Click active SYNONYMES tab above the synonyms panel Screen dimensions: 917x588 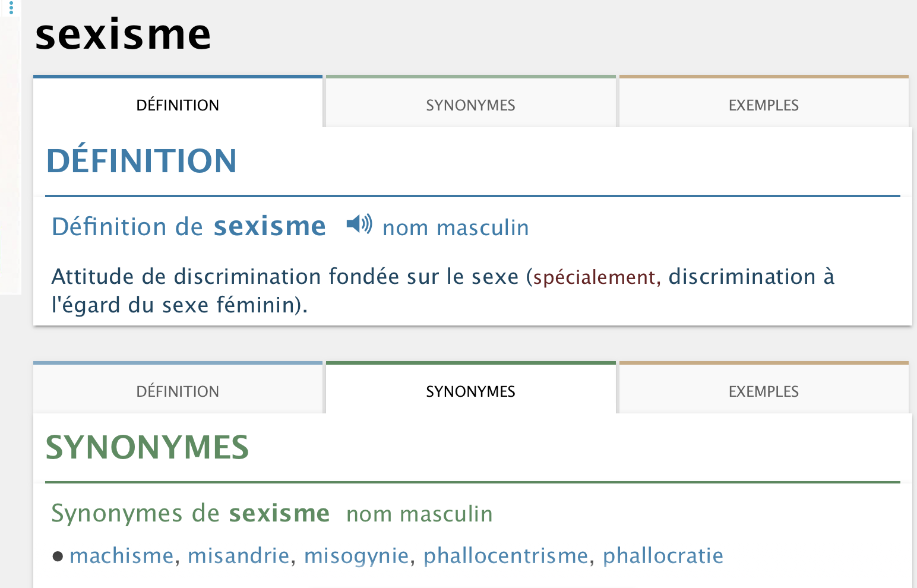point(470,391)
